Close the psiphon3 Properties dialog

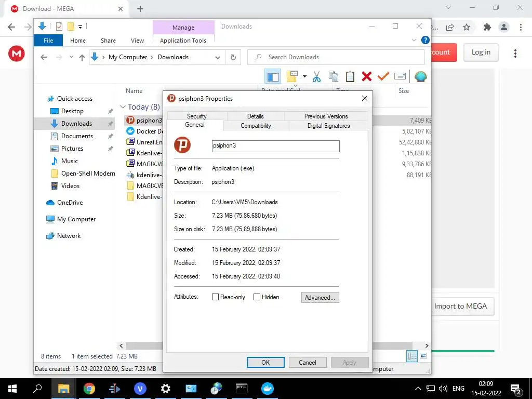pyautogui.click(x=365, y=98)
